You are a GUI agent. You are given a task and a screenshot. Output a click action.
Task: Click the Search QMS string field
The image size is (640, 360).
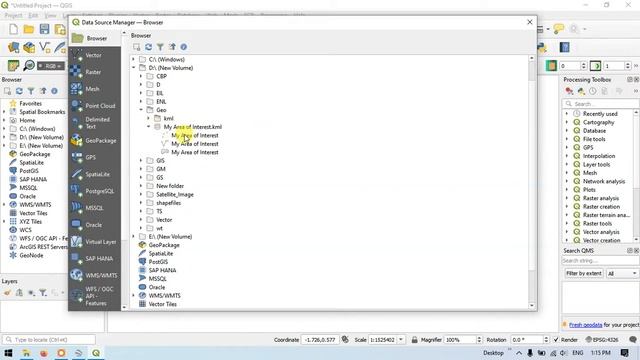pyautogui.click(x=600, y=260)
